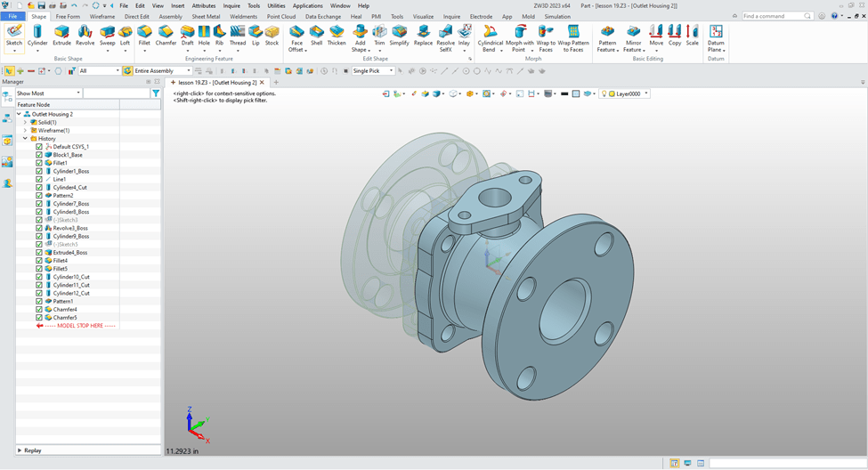
Task: Switch to the Sheet Metal ribbon tab
Action: point(207,16)
